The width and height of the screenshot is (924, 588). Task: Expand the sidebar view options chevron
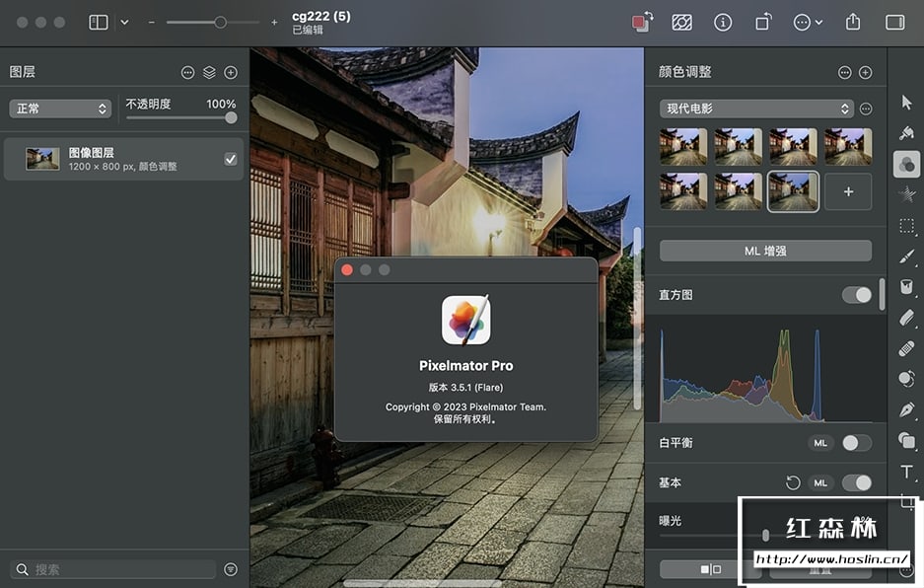tap(124, 22)
